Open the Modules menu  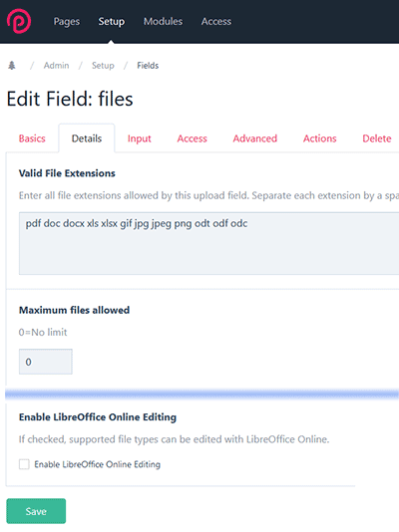(x=163, y=21)
